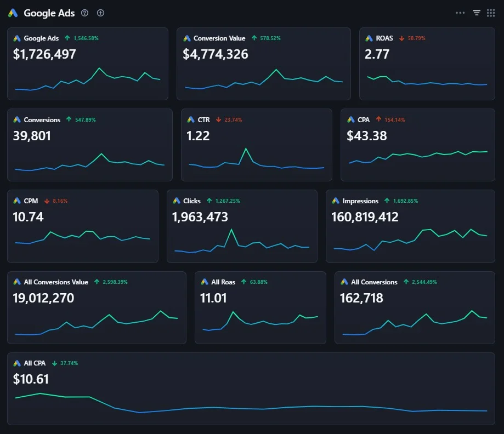Click the 10.74 CPM value
Viewport: 504px width, 434px height.
click(28, 217)
